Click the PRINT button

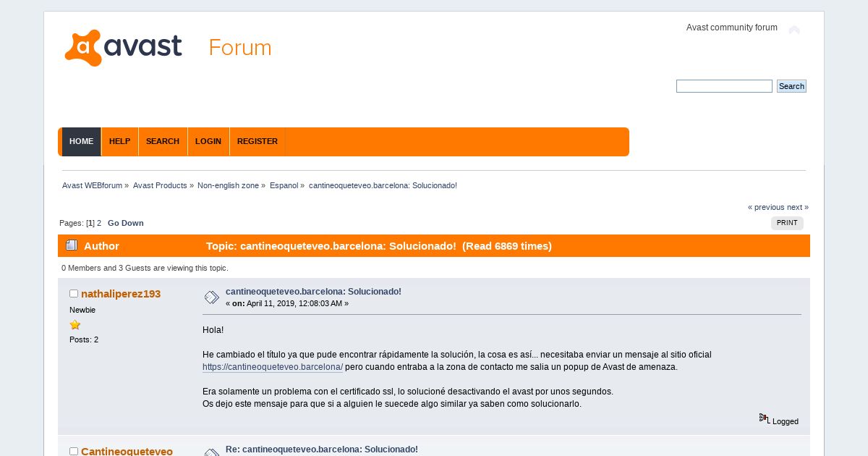(x=787, y=223)
